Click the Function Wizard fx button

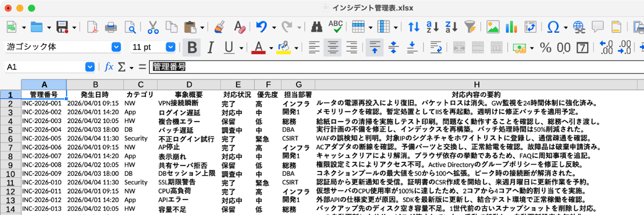pyautogui.click(x=108, y=67)
